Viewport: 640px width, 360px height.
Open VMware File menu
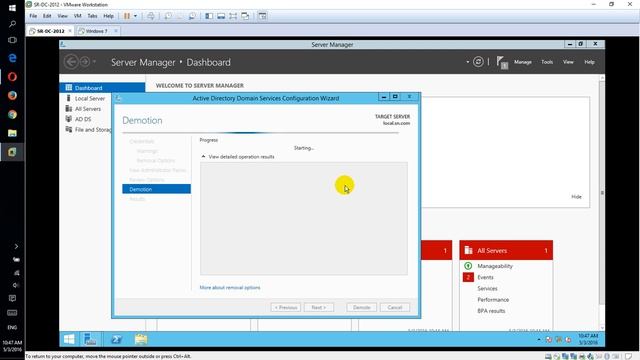click(33, 16)
